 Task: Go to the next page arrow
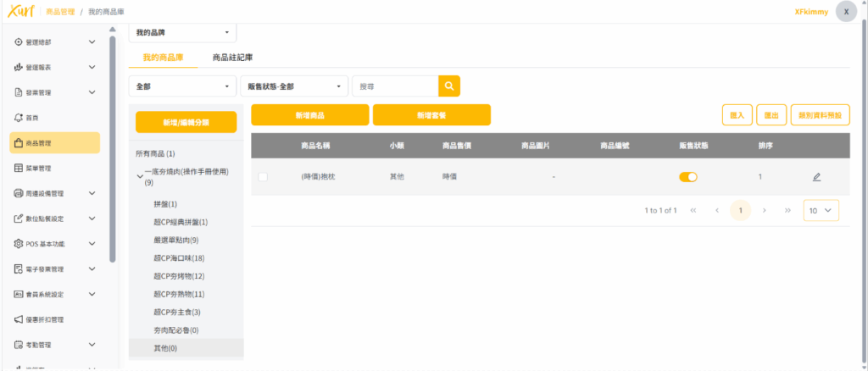pyautogui.click(x=765, y=210)
